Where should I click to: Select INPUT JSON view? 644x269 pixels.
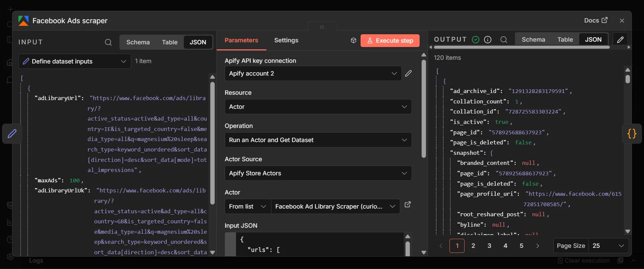[198, 42]
